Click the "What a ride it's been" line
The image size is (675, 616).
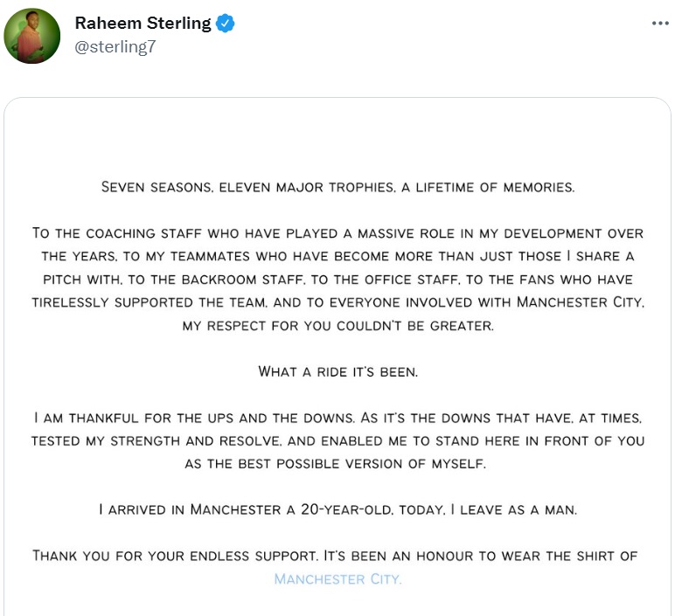337,371
